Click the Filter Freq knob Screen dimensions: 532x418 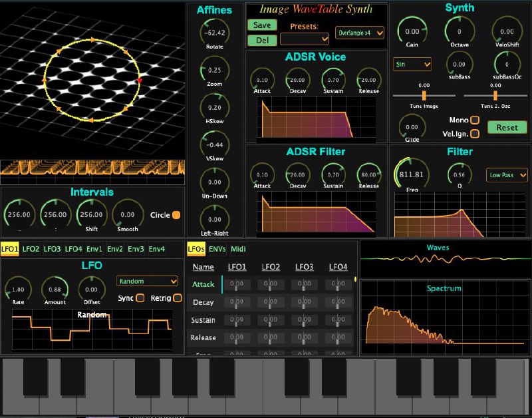[x=412, y=174]
